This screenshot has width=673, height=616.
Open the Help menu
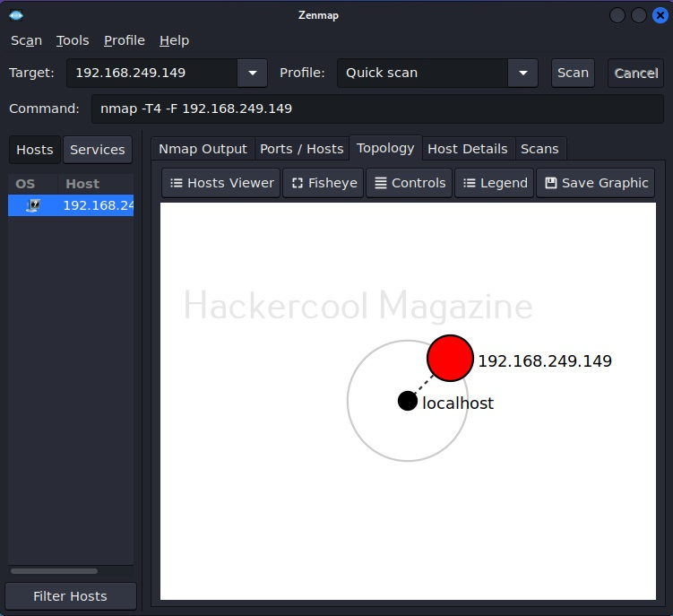pyautogui.click(x=174, y=40)
